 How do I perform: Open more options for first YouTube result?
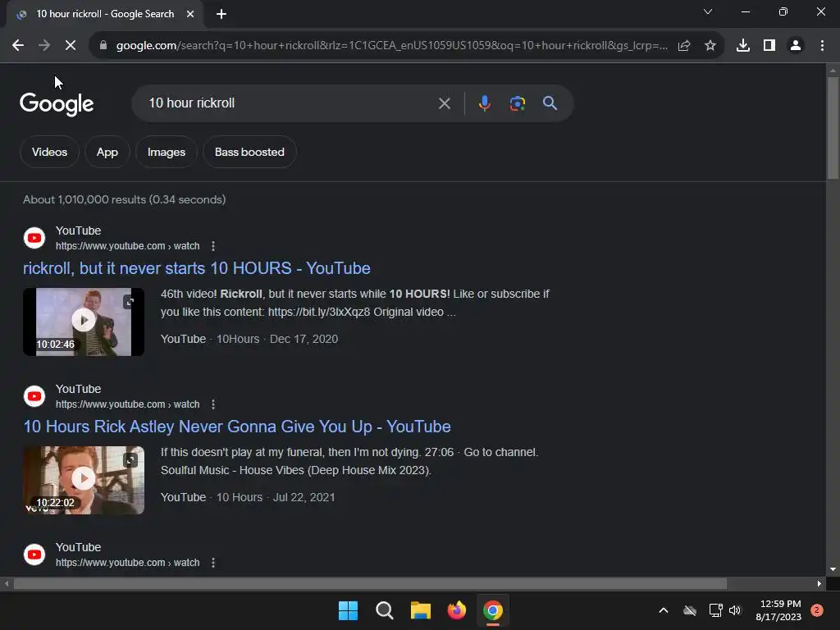point(213,246)
